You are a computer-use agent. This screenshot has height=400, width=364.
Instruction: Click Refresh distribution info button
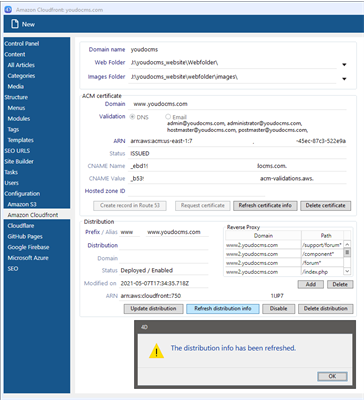[x=223, y=309]
